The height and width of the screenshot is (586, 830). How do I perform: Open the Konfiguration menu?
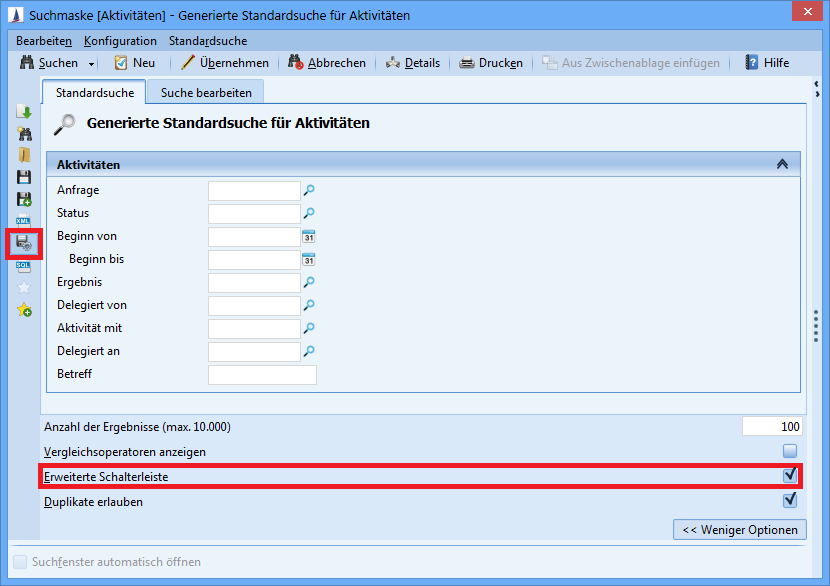[120, 41]
